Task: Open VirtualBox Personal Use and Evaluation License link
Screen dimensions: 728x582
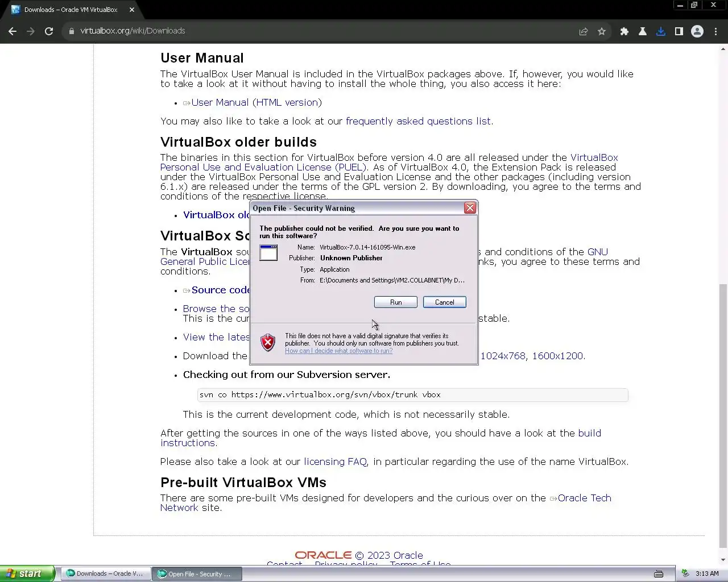Action: [389, 163]
